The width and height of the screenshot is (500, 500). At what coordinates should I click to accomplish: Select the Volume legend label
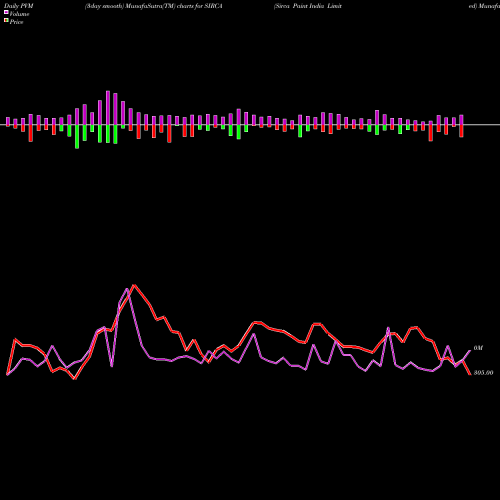coord(19,14)
